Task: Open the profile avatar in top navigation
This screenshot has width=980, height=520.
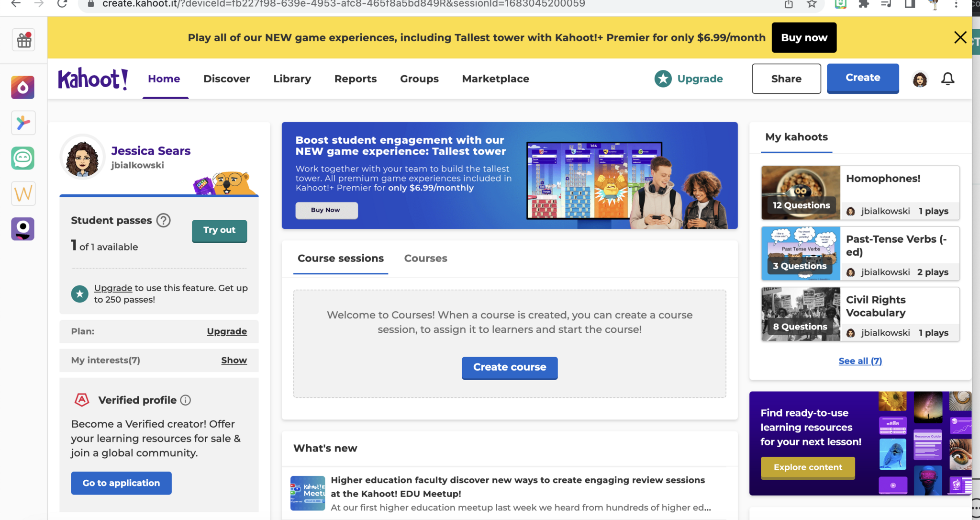Action: 919,79
